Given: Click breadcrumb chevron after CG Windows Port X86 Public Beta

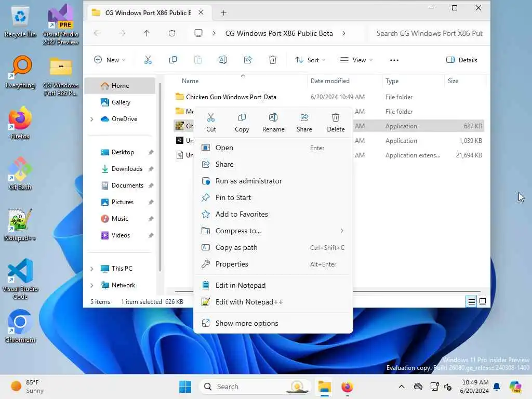Looking at the screenshot, I should click(x=344, y=33).
